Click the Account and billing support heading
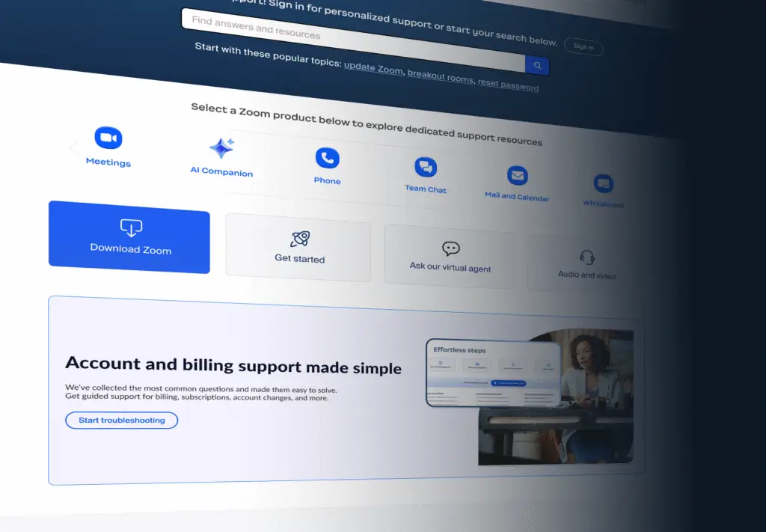 click(233, 365)
